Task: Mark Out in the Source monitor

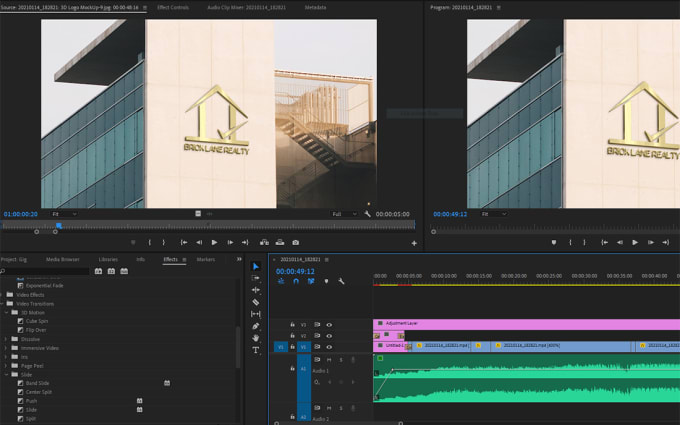Action: tap(163, 242)
